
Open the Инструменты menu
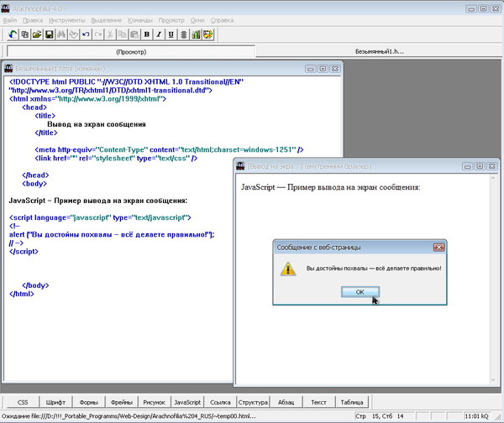click(67, 20)
